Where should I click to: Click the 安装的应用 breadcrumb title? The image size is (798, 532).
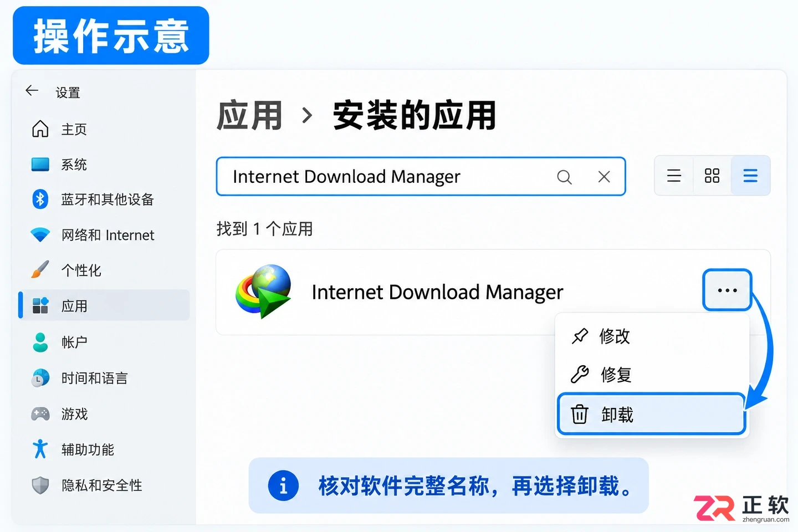click(x=414, y=115)
